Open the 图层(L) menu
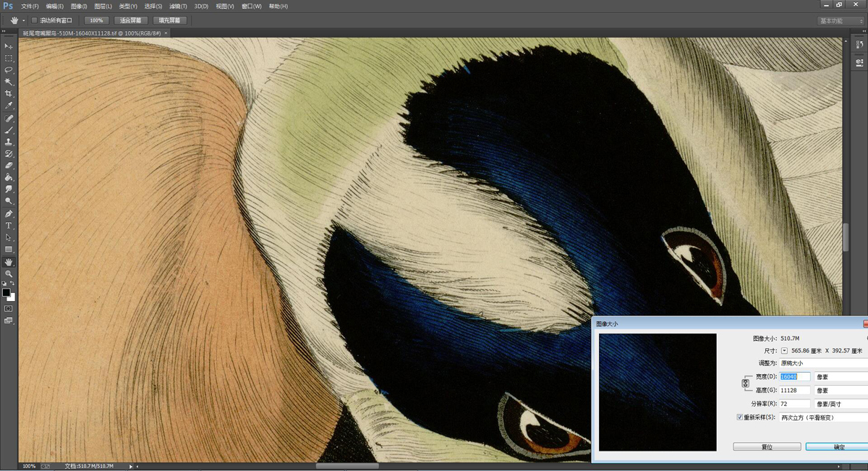This screenshot has width=868, height=471. pyautogui.click(x=103, y=6)
